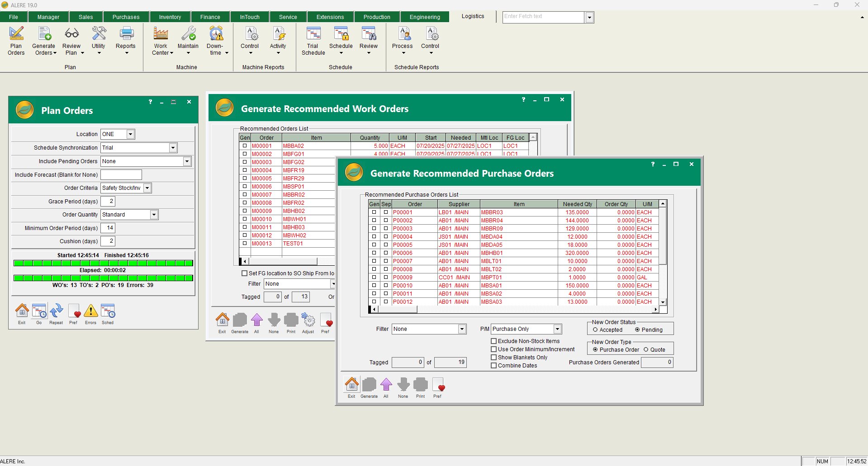Image resolution: width=868 pixels, height=466 pixels.
Task: Click the Enter Fetch text field
Action: click(x=543, y=17)
